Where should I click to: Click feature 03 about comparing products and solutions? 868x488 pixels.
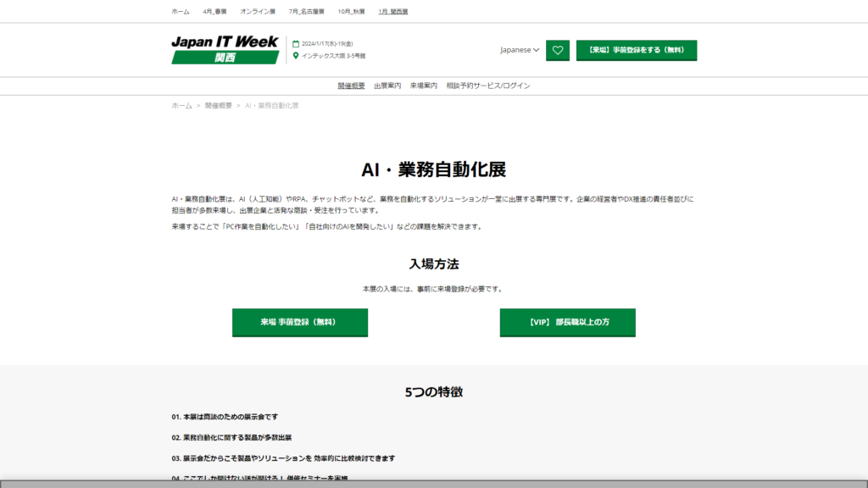[283, 458]
